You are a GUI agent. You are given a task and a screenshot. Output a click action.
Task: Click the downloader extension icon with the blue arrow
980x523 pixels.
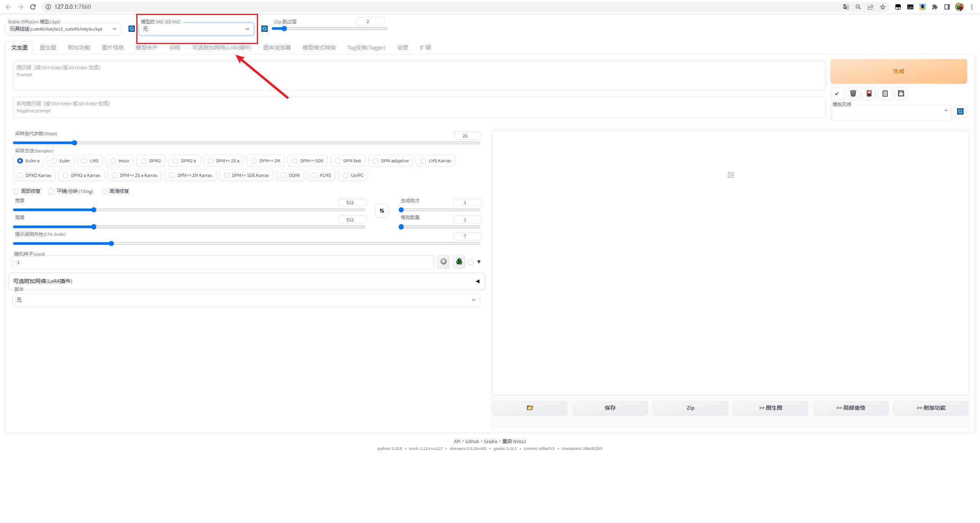pyautogui.click(x=923, y=7)
